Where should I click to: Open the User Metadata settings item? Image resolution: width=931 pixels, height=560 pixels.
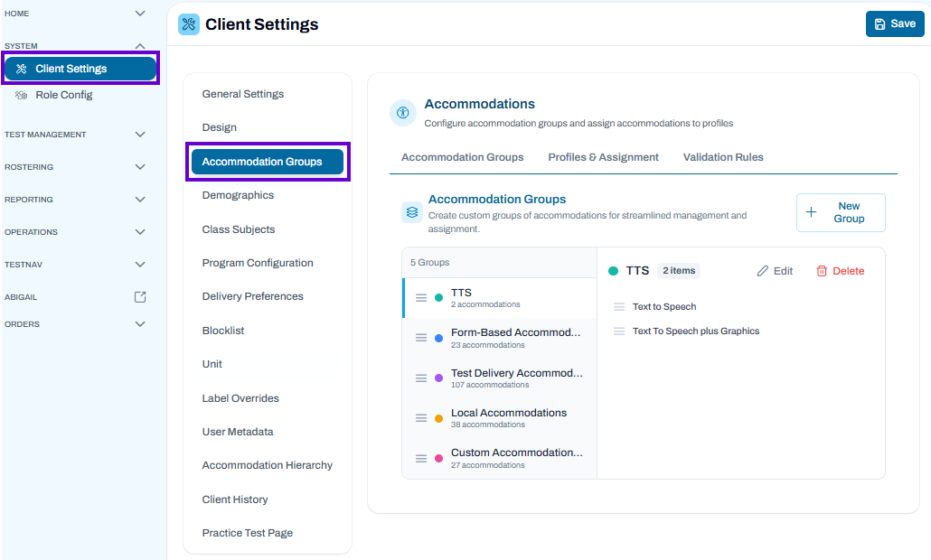[x=238, y=432]
